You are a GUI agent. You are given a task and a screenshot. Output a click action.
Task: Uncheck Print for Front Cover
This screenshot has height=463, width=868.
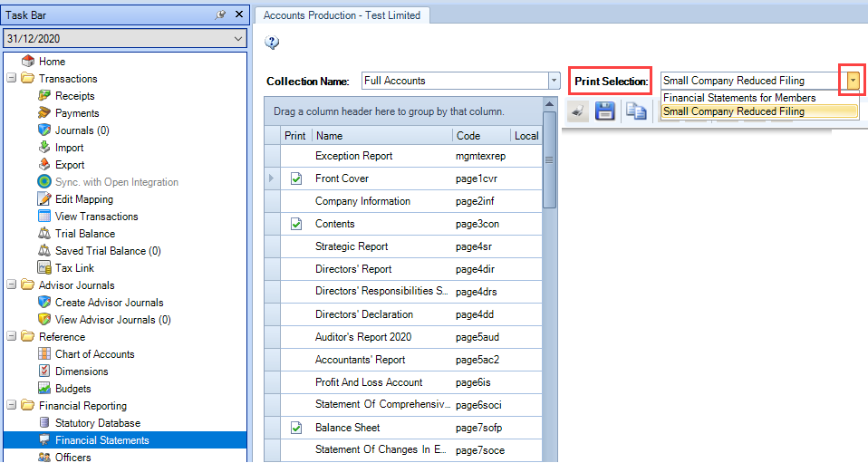296,178
